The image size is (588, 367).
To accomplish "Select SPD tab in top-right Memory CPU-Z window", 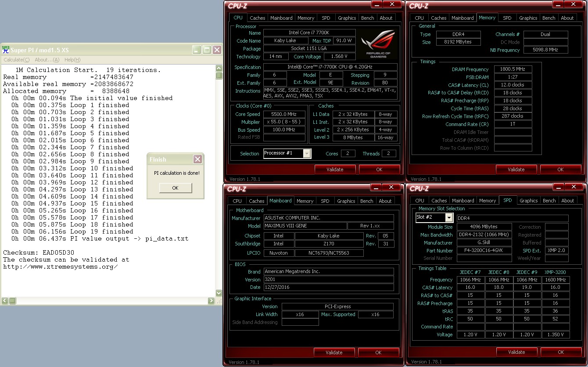I will coord(507,18).
